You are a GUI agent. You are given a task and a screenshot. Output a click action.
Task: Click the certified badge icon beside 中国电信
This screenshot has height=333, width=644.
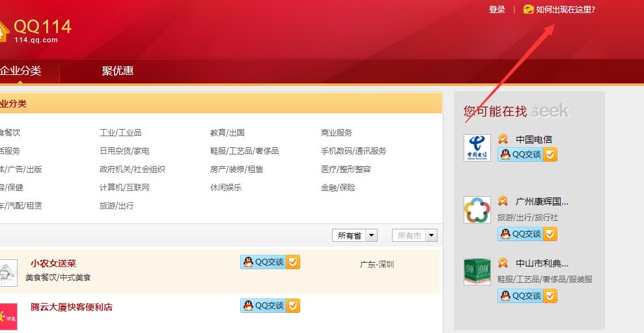[503, 139]
